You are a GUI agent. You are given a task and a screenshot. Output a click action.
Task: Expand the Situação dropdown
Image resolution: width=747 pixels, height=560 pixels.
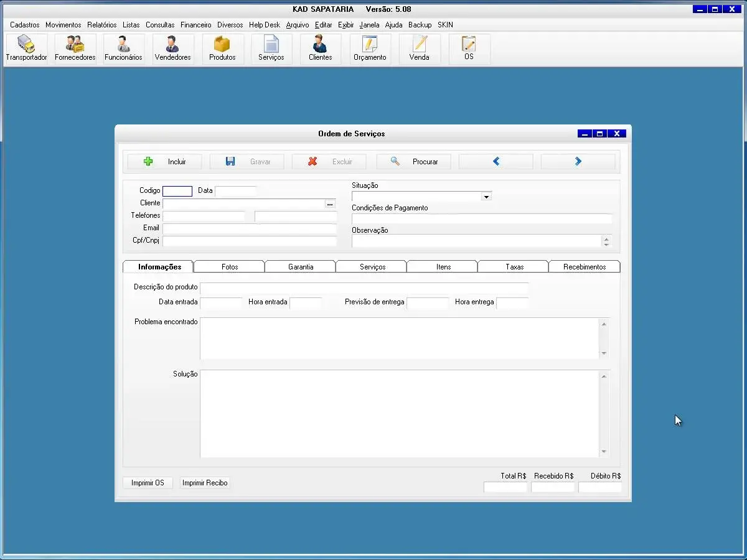pos(487,197)
